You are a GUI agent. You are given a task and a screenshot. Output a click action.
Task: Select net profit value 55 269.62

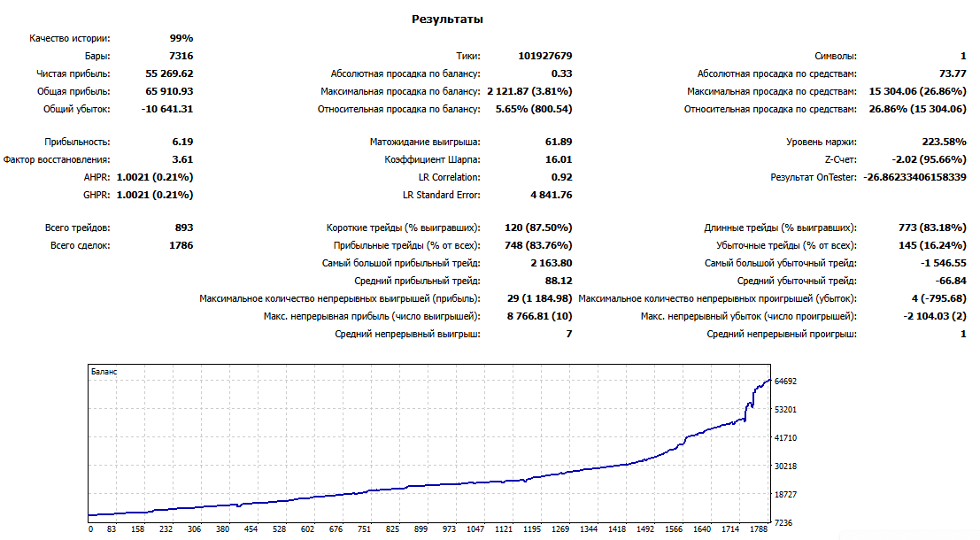tap(169, 73)
